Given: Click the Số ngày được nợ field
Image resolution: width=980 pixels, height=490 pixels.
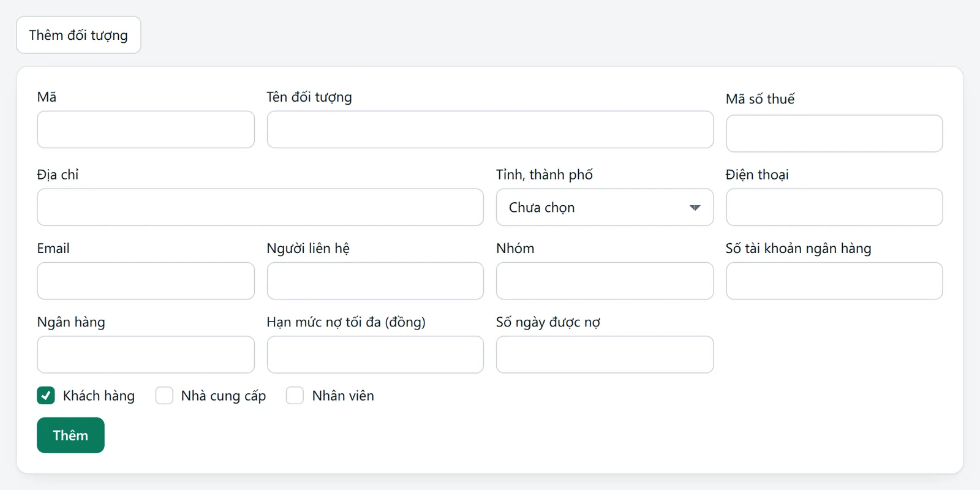Looking at the screenshot, I should click(605, 354).
